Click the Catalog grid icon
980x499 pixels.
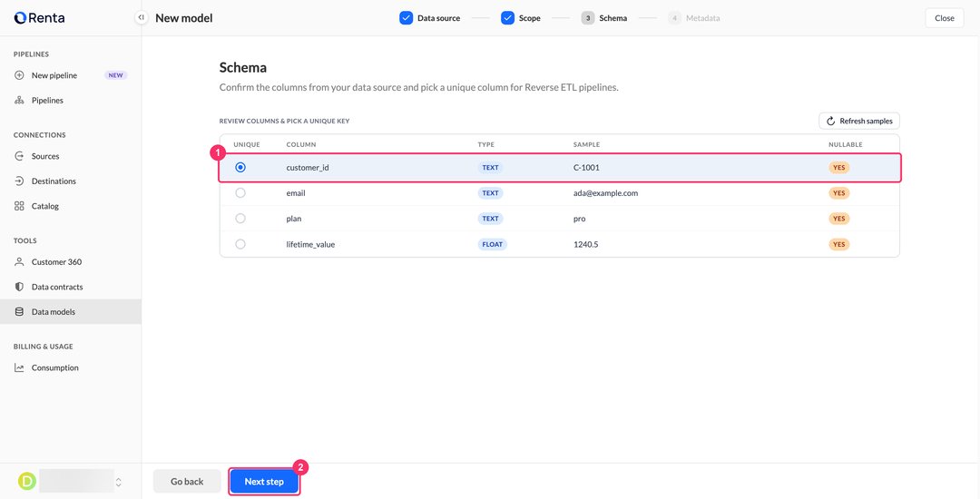(x=19, y=206)
